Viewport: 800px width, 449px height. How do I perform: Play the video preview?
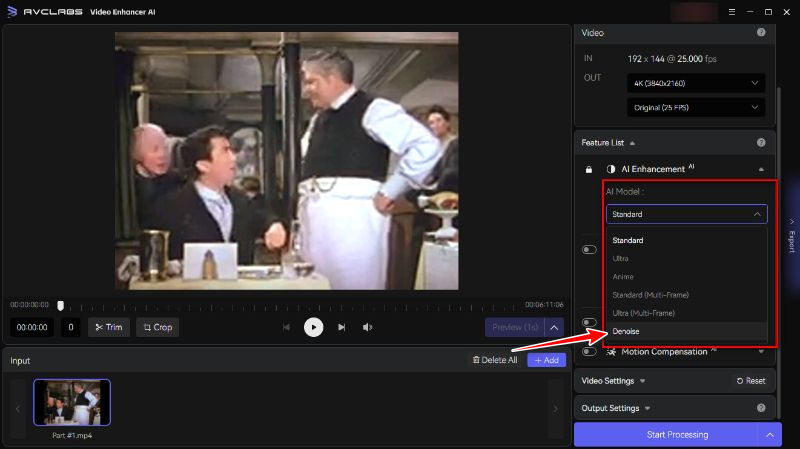[313, 327]
